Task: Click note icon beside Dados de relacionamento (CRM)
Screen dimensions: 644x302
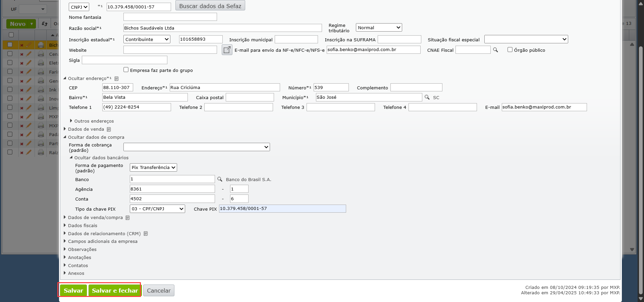Action: 146,233
